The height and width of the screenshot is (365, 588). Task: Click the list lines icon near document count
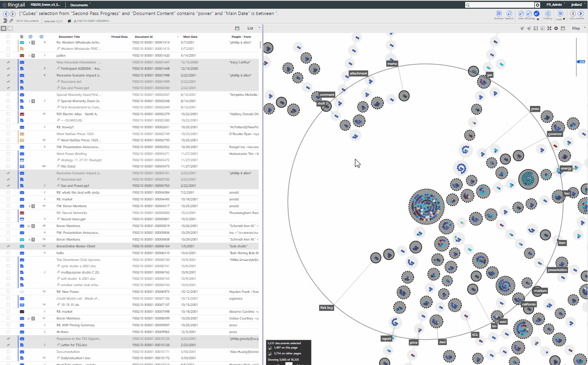pyautogui.click(x=5, y=21)
